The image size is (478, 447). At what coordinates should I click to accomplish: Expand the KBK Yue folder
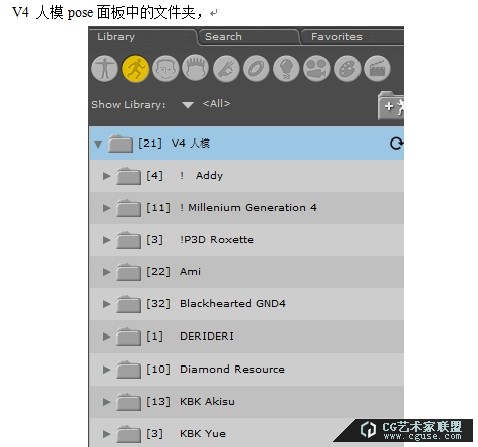pyautogui.click(x=106, y=434)
